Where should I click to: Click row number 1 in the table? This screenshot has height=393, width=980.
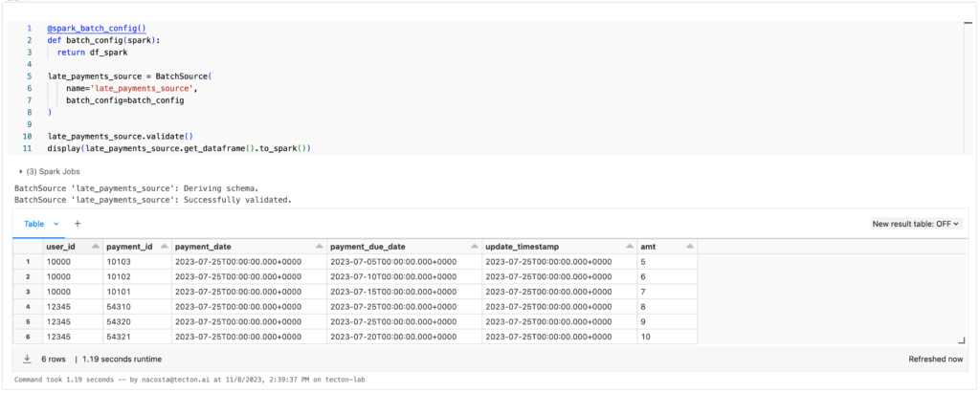(x=28, y=262)
